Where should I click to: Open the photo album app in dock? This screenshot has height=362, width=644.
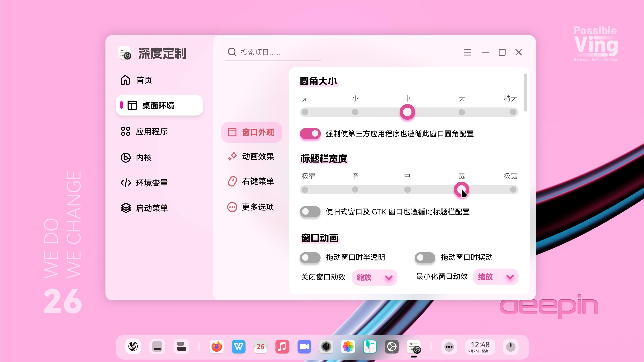coord(348,347)
